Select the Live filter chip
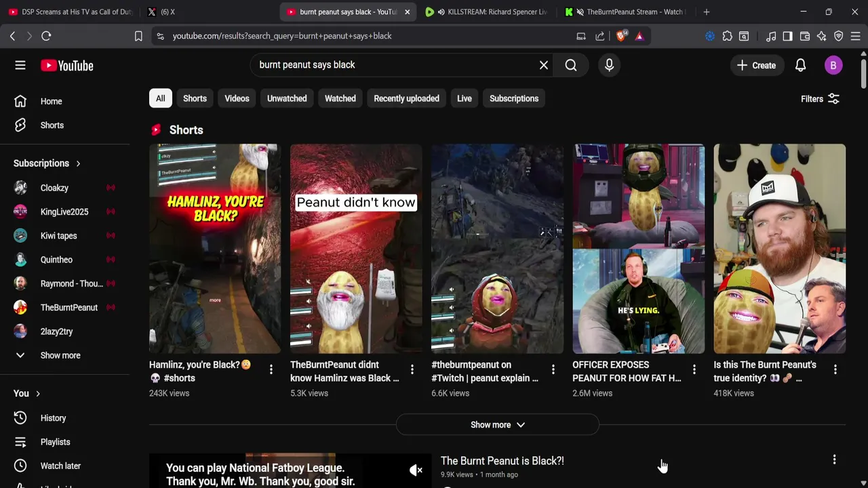The width and height of the screenshot is (868, 488). click(465, 98)
